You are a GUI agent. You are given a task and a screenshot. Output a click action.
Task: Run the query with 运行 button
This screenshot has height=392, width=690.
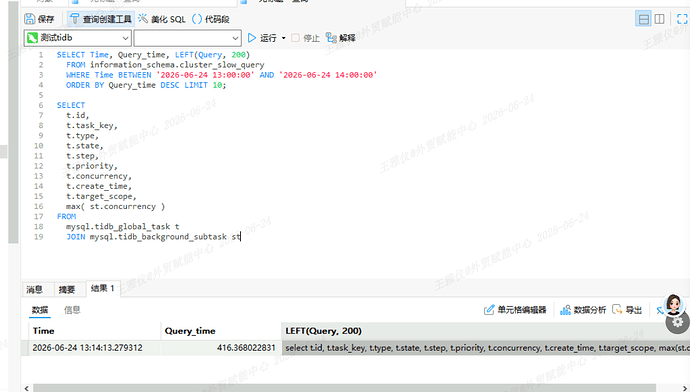tap(262, 38)
